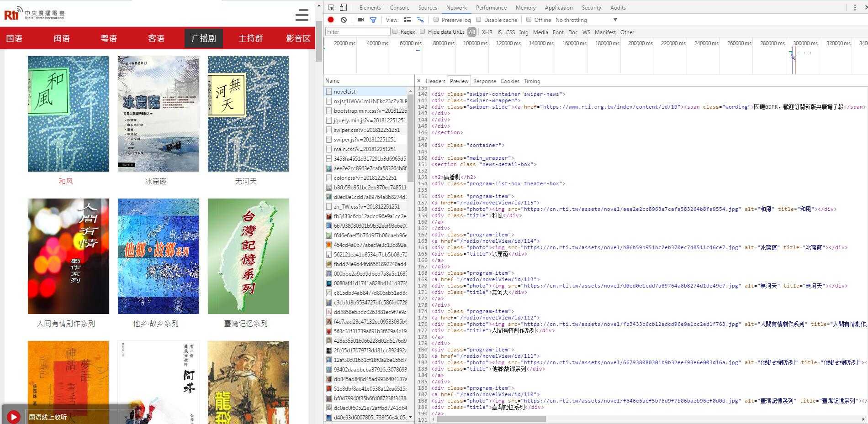Viewport: 868px width, 424px height.
Task: Switch to large request rows view
Action: (408, 20)
